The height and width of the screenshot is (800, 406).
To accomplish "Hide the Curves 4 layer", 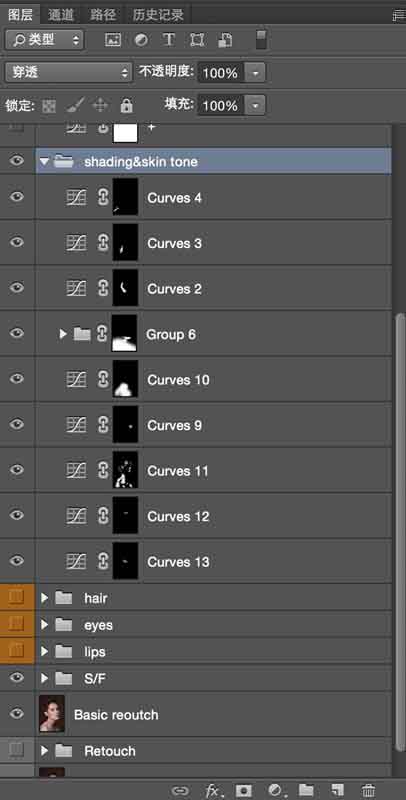I will coord(17,196).
